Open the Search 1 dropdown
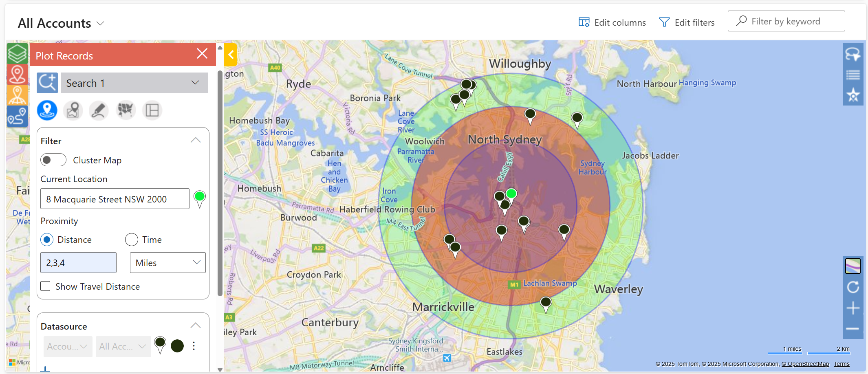Image resolution: width=868 pixels, height=374 pixels. coord(134,83)
